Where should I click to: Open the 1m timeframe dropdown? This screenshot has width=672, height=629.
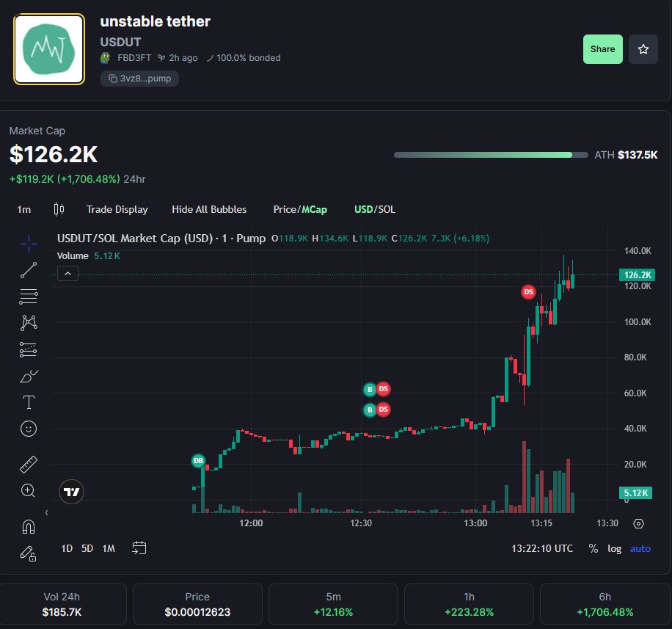(x=23, y=209)
